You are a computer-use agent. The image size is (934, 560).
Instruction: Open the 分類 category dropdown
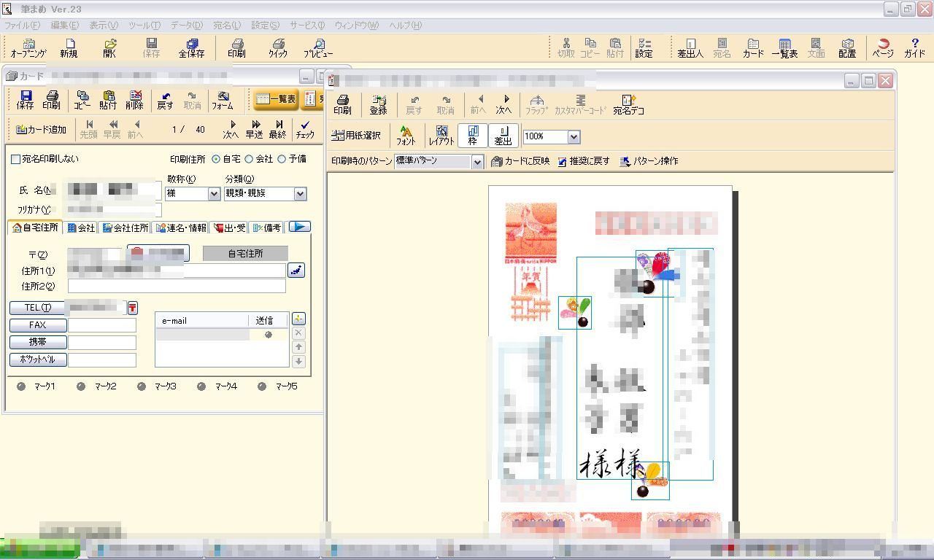click(x=300, y=194)
